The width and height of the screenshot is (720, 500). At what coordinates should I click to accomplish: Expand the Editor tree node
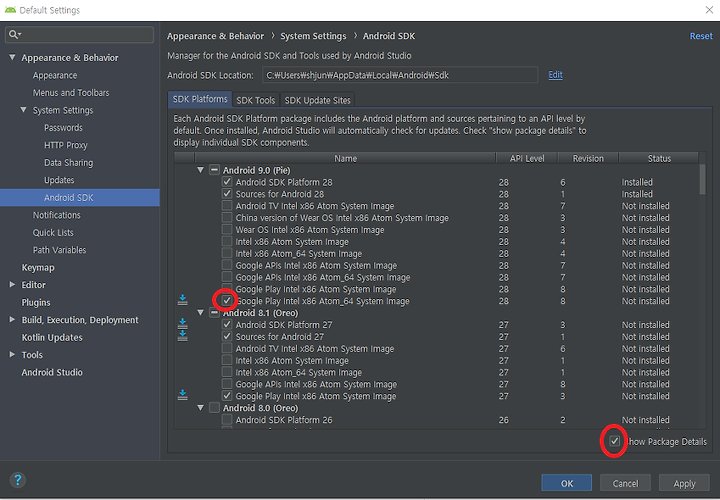click(12, 285)
